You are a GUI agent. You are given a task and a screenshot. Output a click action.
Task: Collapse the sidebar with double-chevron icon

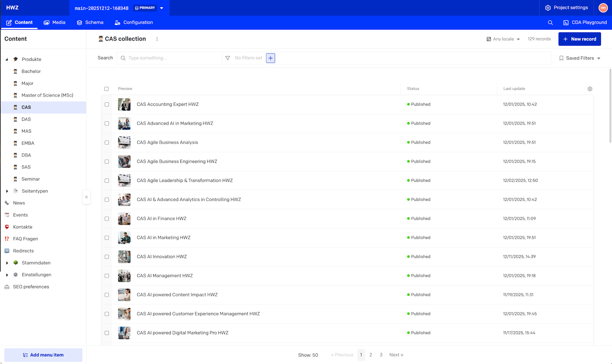coord(87,197)
